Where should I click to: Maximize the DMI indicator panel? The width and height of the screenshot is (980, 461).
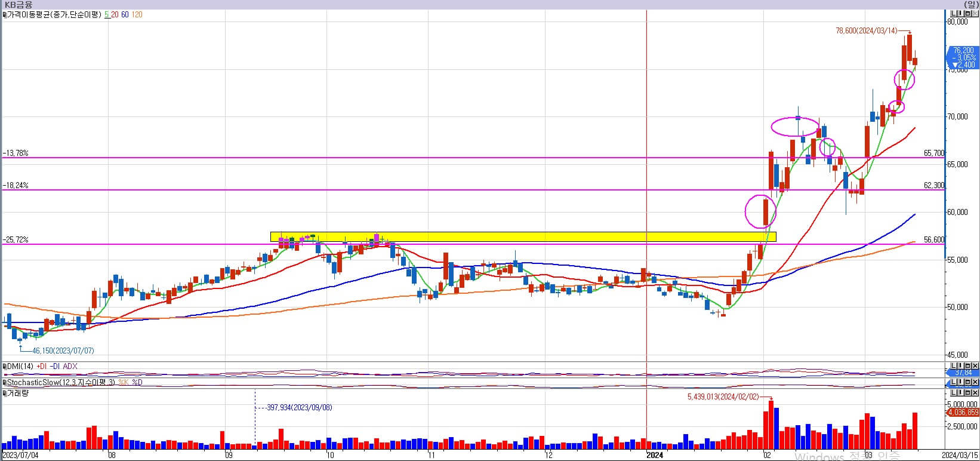tap(967, 365)
